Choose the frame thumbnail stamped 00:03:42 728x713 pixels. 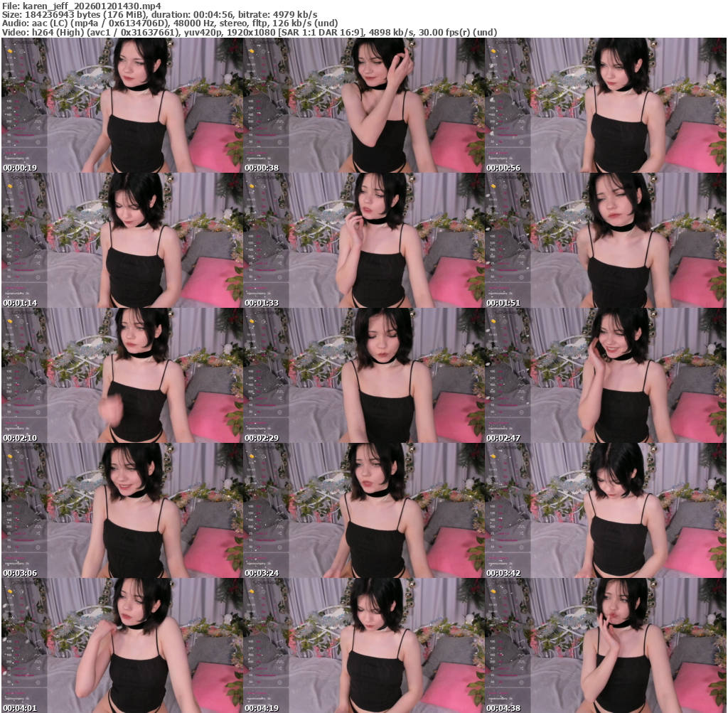606,510
